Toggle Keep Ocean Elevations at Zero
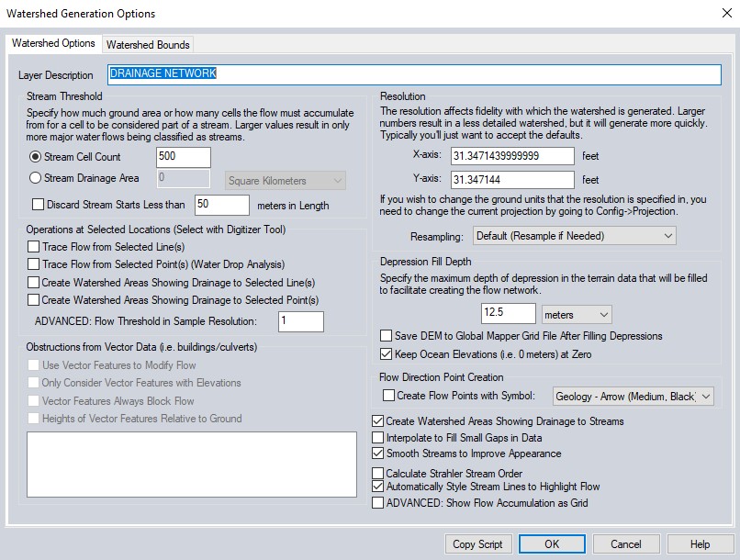 387,353
